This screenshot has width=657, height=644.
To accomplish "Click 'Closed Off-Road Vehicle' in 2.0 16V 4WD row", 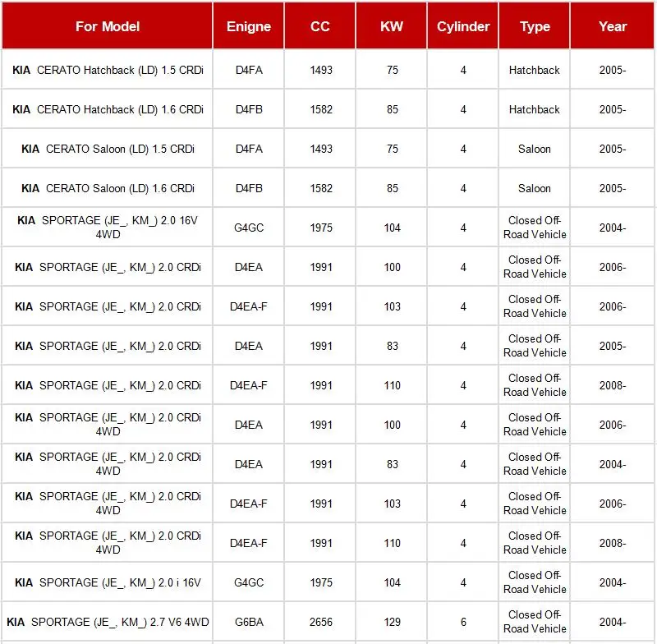I will 535,227.
